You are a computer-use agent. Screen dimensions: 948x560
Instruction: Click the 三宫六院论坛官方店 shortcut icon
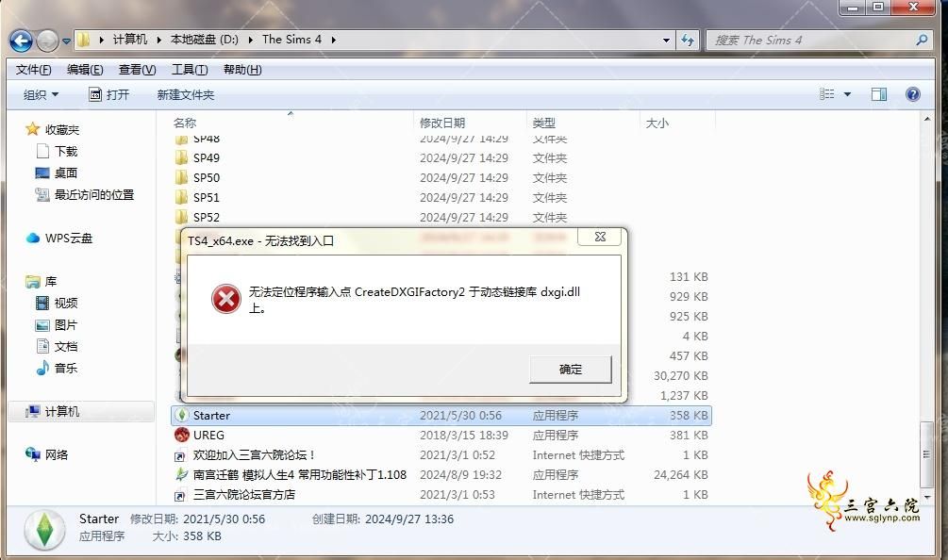click(179, 496)
